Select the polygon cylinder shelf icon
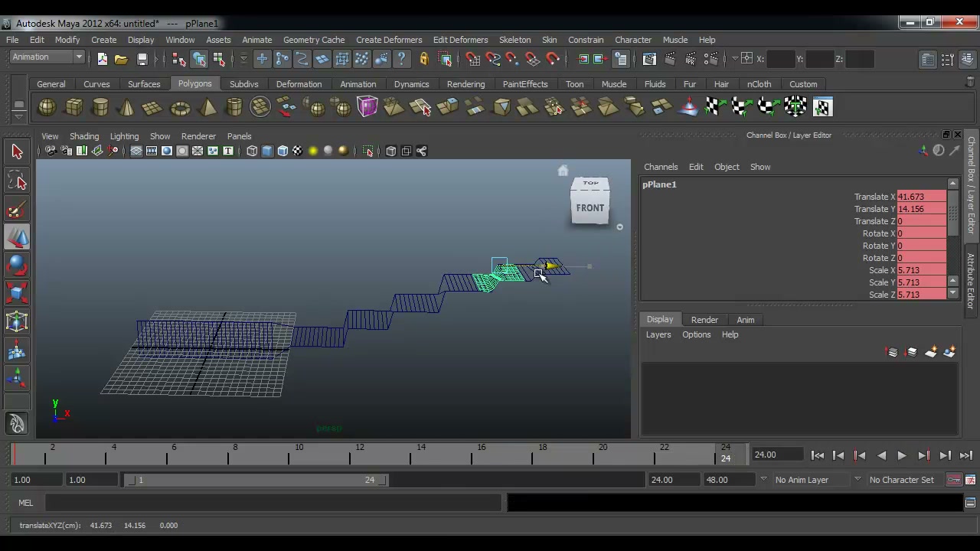This screenshot has height=551, width=980. pyautogui.click(x=100, y=108)
